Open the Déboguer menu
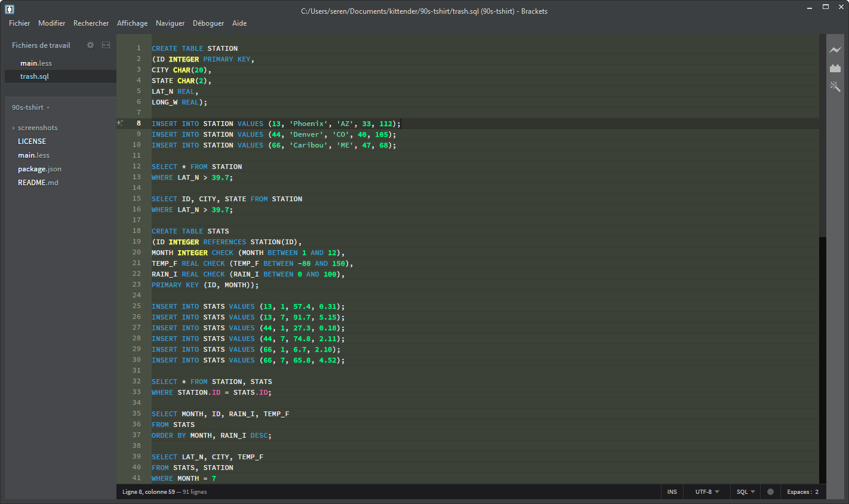Viewport: 849px width, 504px height. (x=208, y=23)
